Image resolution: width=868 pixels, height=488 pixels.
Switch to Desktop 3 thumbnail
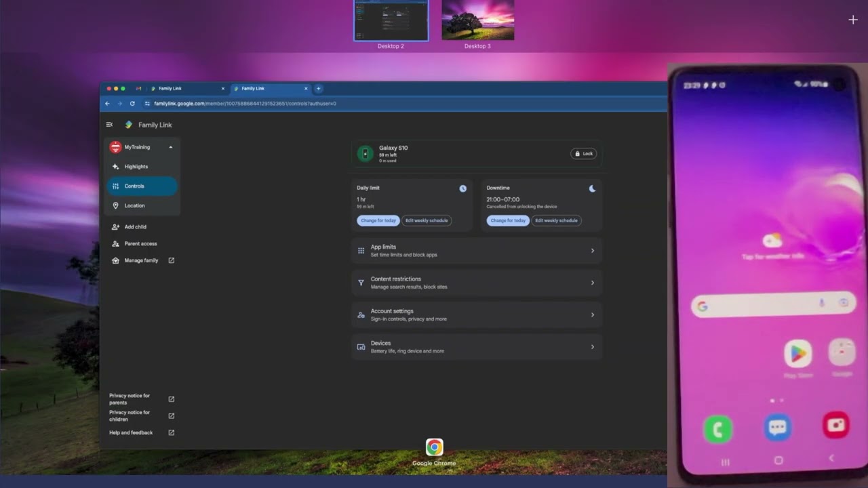tap(478, 20)
